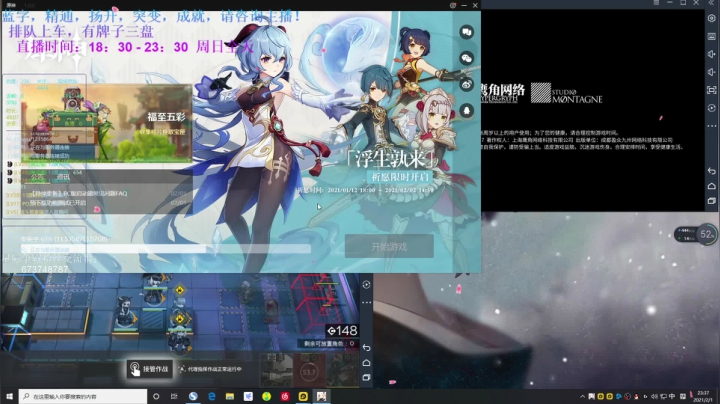The height and width of the screenshot is (404, 720).
Task: Click the launcher download progress bar
Action: [166, 249]
